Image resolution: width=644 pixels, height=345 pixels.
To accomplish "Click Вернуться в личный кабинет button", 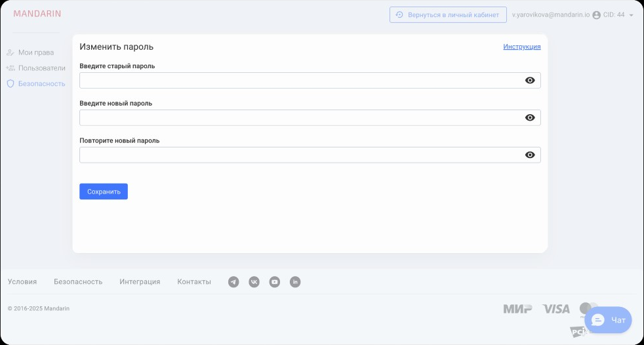I will pos(448,14).
